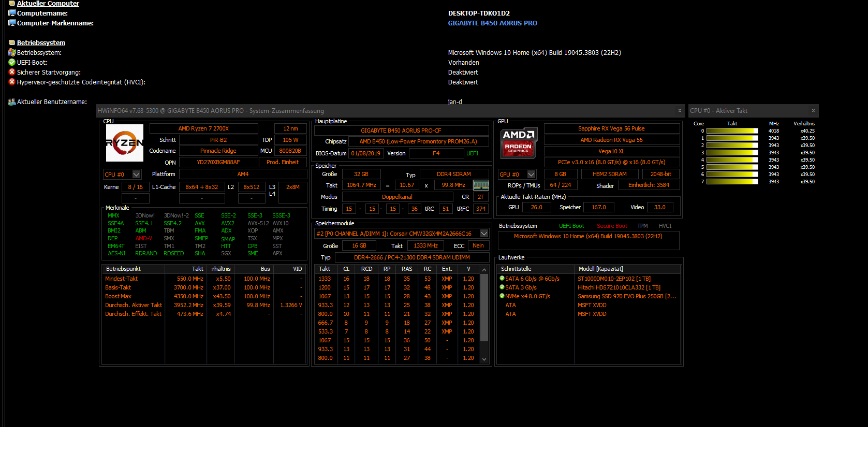Click the GPU name field Sapphire RX Vega 56 Pulse
The width and height of the screenshot is (868, 464).
coord(611,128)
